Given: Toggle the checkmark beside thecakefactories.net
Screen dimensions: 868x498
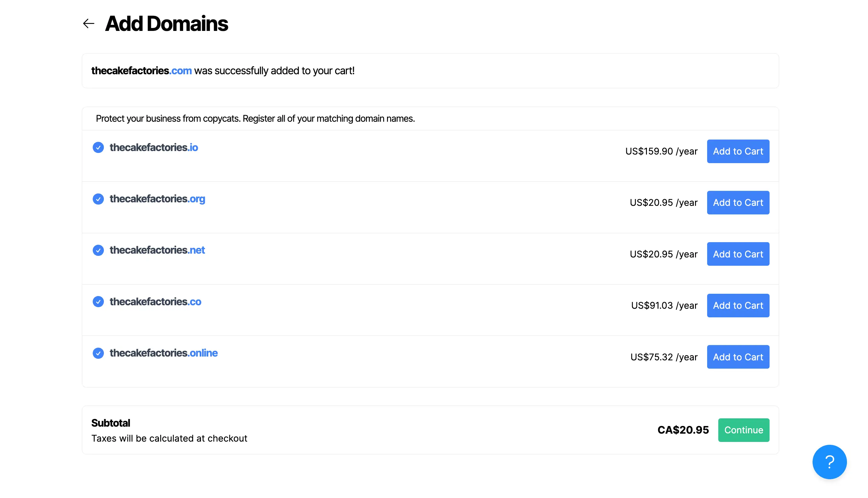Looking at the screenshot, I should coord(98,250).
